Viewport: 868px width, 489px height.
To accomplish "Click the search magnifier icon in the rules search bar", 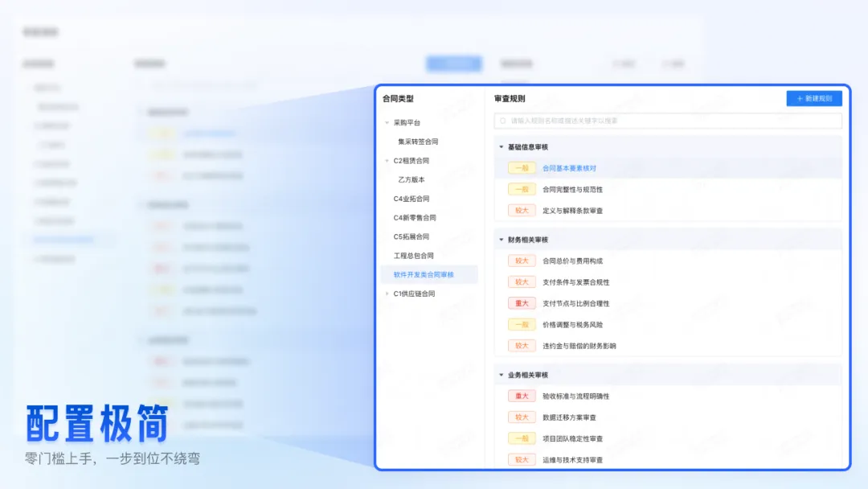I will pos(501,119).
